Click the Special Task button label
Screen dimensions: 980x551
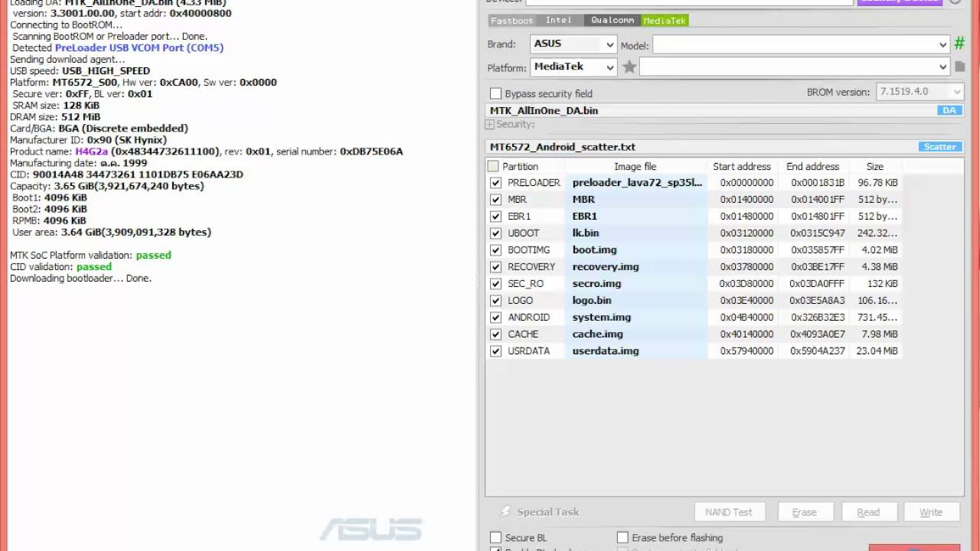(x=547, y=512)
